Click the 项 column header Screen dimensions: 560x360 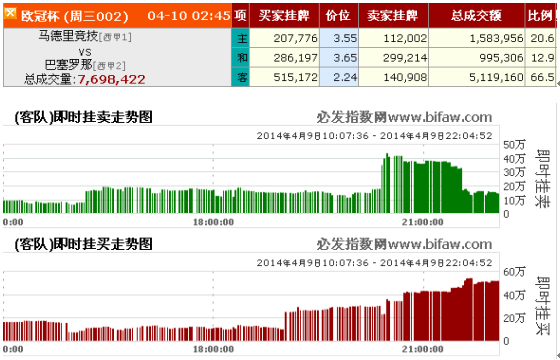241,16
